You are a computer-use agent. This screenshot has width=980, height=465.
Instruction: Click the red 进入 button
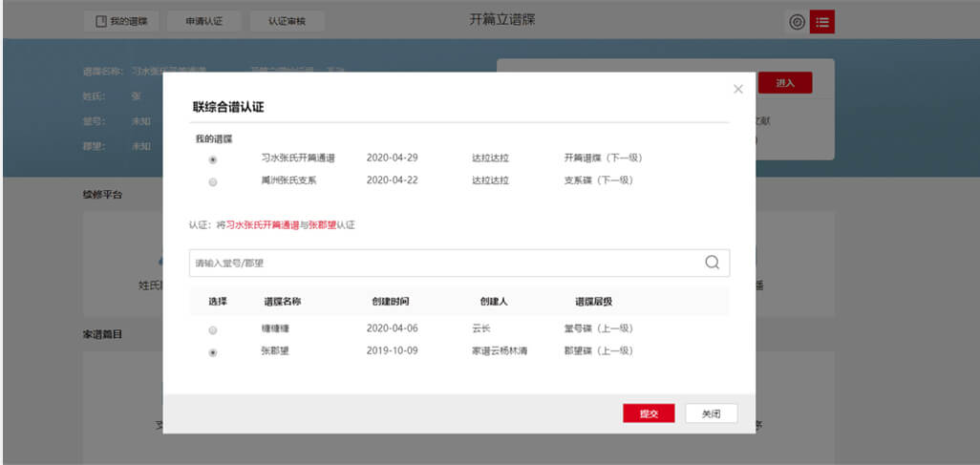pyautogui.click(x=785, y=83)
